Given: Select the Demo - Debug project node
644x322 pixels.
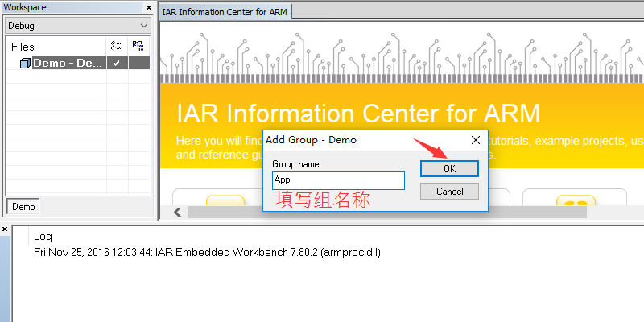Looking at the screenshot, I should (x=69, y=63).
